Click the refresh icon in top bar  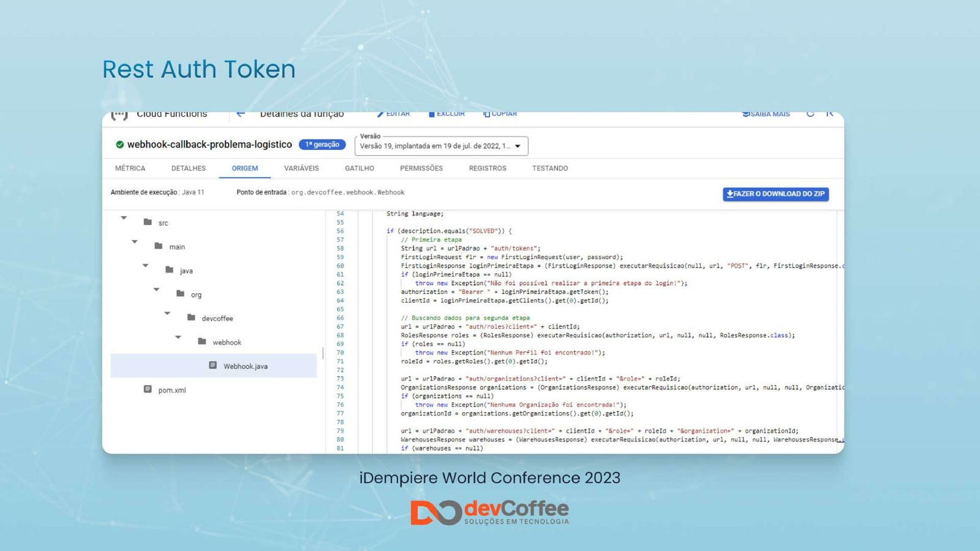coord(810,114)
